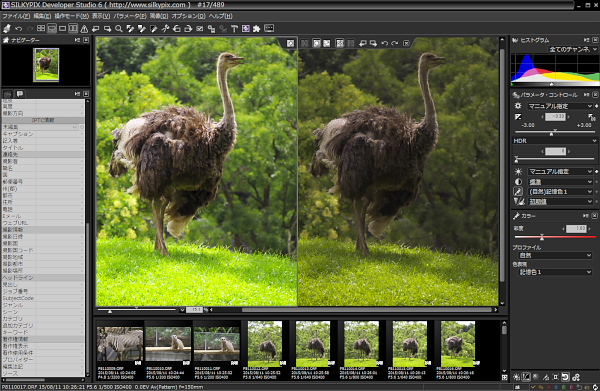The height and width of the screenshot is (391, 600).
Task: Decrease saturation with left stepper arrow
Action: [563, 229]
